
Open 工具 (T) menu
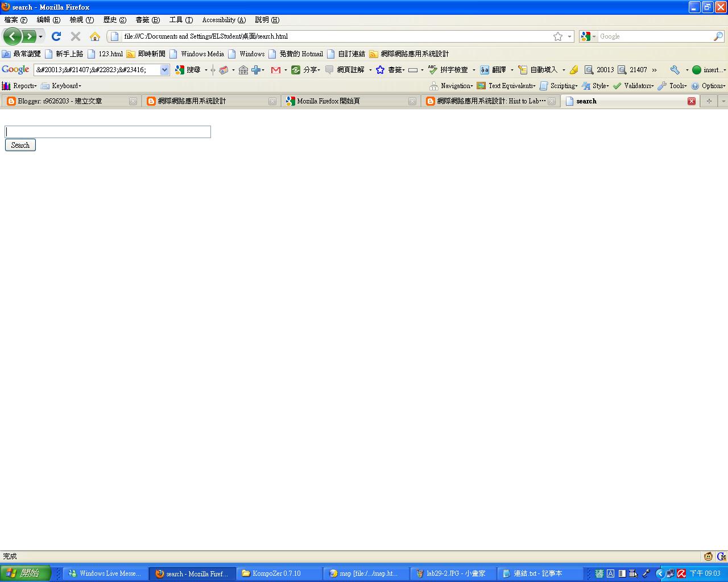pyautogui.click(x=181, y=20)
